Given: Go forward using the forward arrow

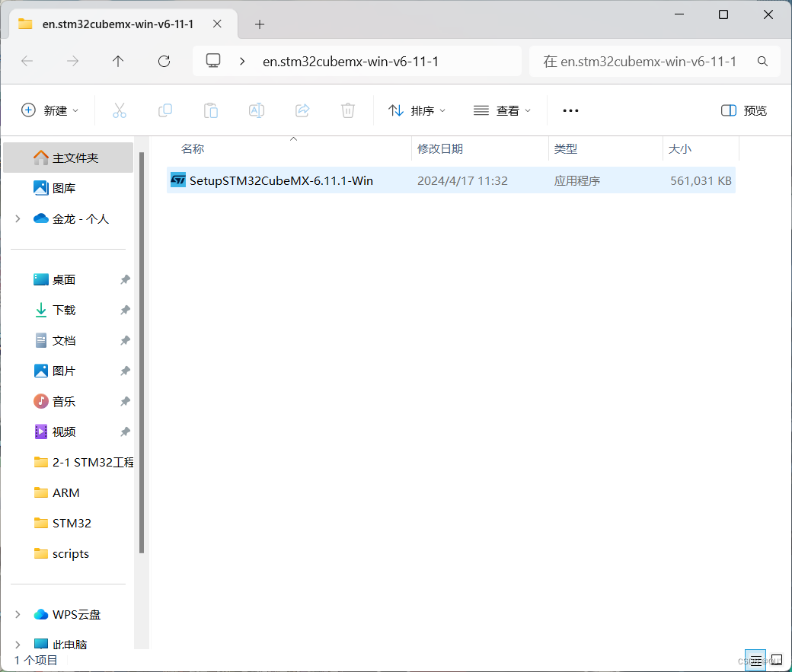Looking at the screenshot, I should coord(73,62).
